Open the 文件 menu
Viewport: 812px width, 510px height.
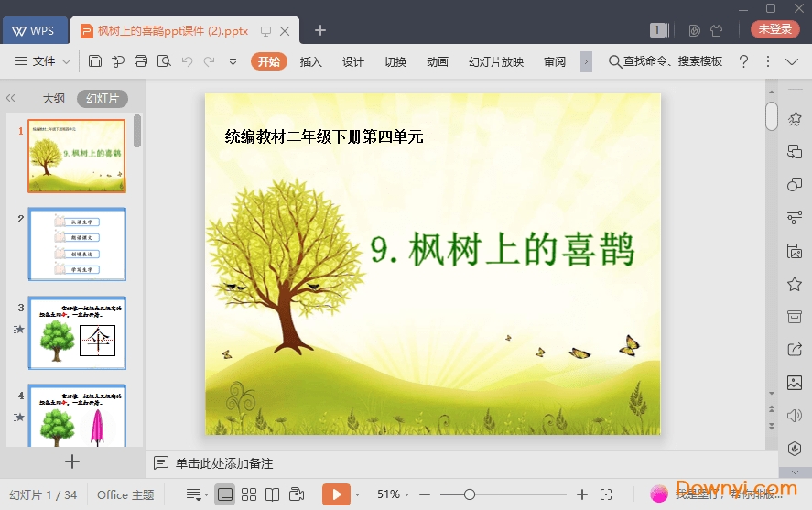point(44,61)
